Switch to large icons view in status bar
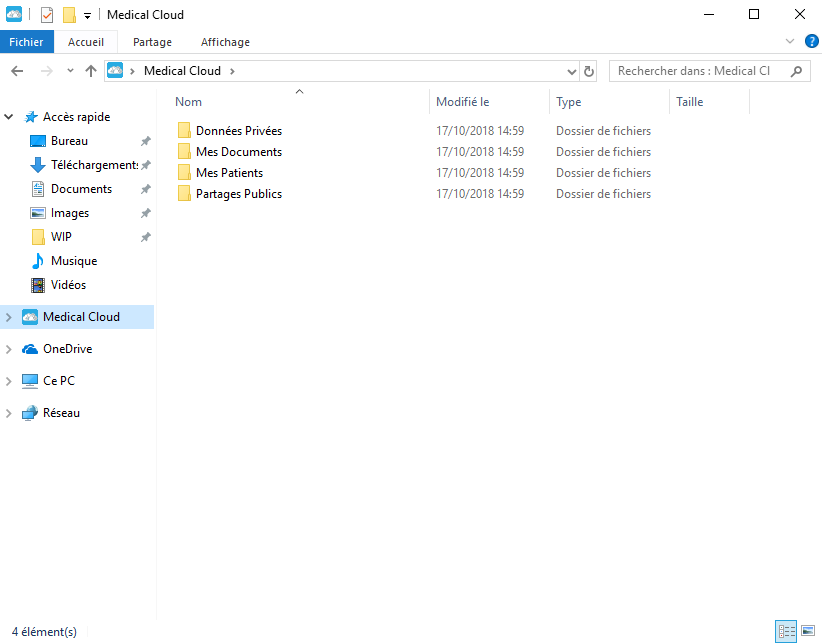 (808, 631)
